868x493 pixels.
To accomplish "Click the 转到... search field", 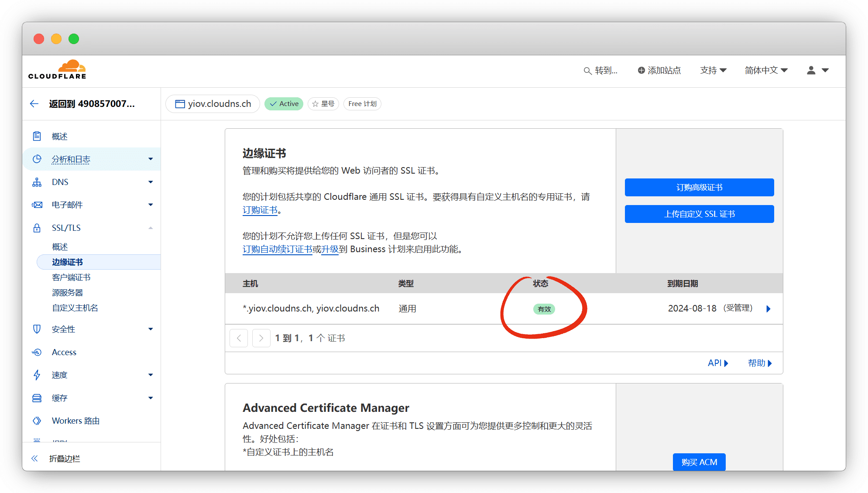I will point(601,71).
